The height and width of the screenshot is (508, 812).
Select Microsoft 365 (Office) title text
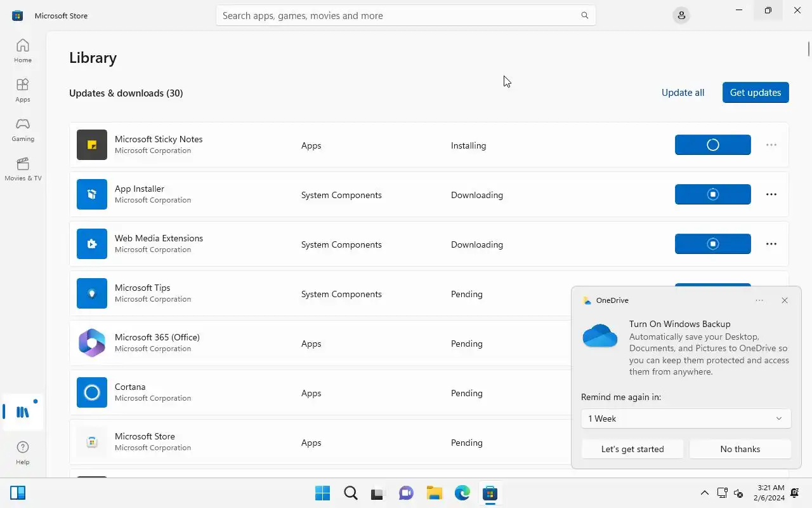pyautogui.click(x=157, y=337)
